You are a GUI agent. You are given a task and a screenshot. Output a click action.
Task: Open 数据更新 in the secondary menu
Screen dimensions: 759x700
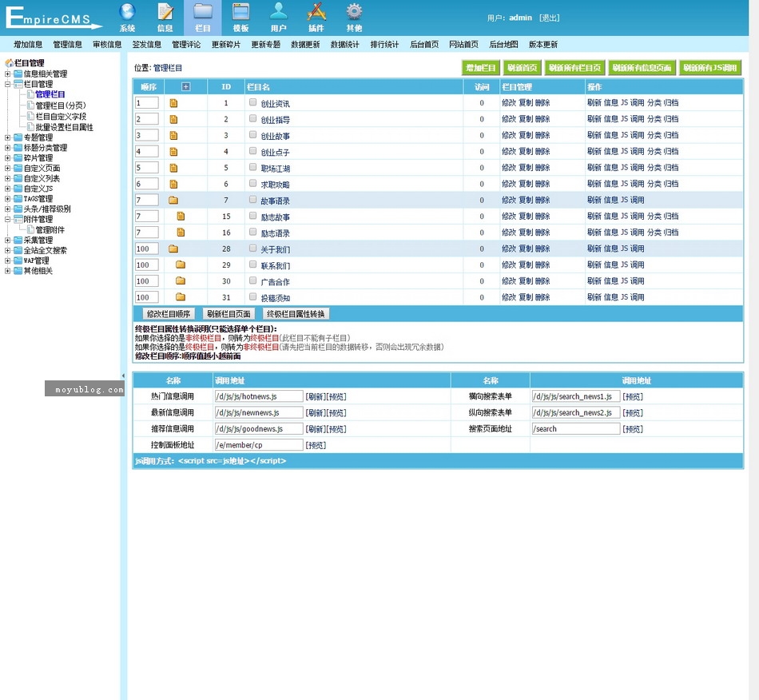(305, 45)
